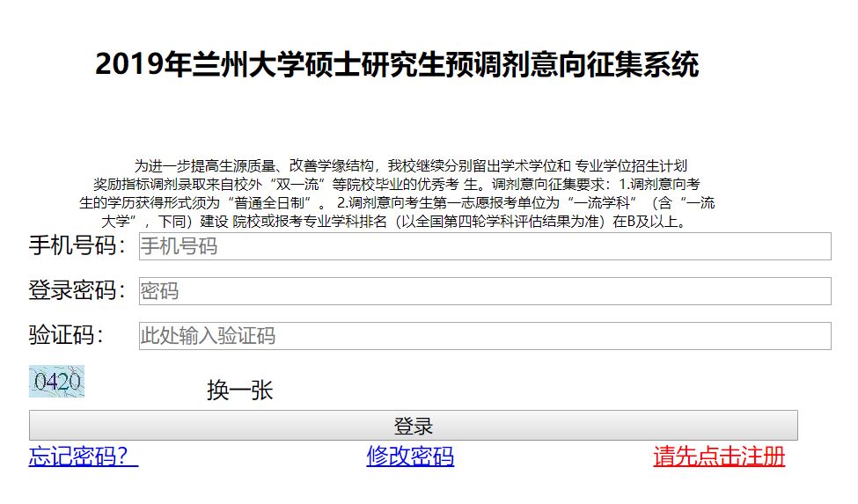The height and width of the screenshot is (504, 858).
Task: Click the 验证码: field label
Action: [x=66, y=335]
